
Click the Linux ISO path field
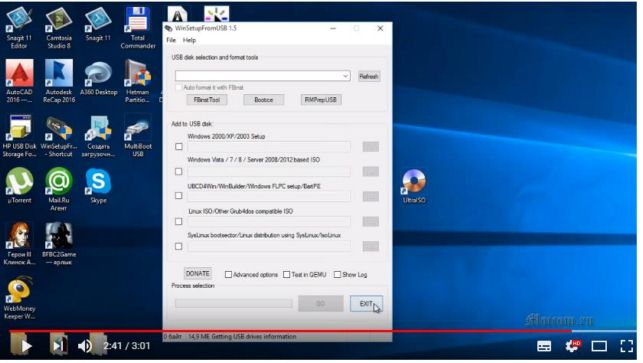pos(269,221)
